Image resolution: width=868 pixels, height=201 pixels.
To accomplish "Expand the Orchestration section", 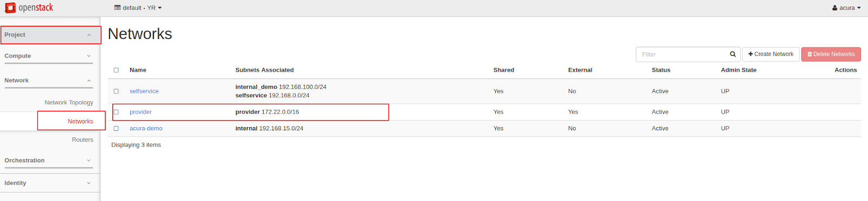I will 48,161.
